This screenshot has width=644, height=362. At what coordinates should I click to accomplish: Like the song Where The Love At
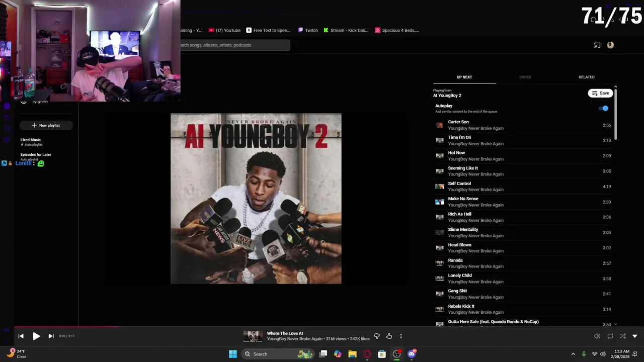click(389, 336)
